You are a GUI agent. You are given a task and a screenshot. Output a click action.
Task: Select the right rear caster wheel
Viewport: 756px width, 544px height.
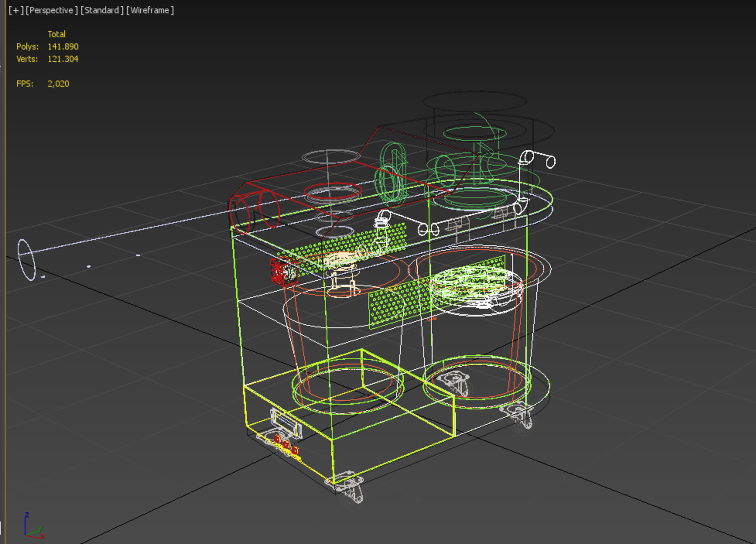point(519,415)
